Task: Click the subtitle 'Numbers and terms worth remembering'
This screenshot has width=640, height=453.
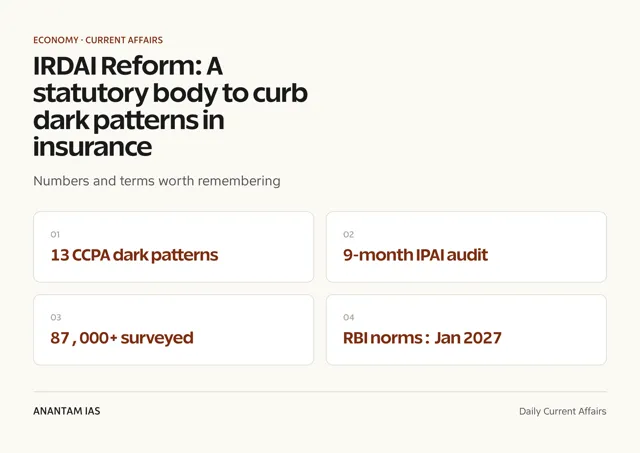Action: [157, 181]
